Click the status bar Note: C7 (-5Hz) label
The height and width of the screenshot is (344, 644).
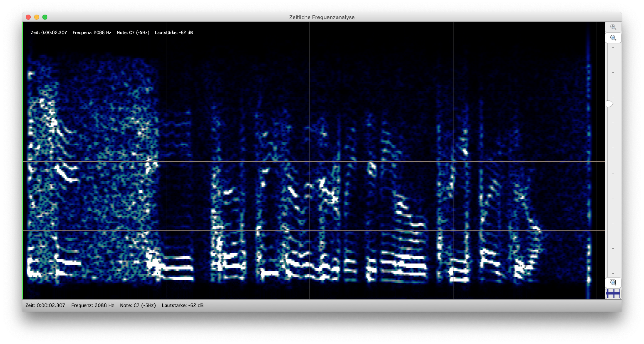coord(138,305)
